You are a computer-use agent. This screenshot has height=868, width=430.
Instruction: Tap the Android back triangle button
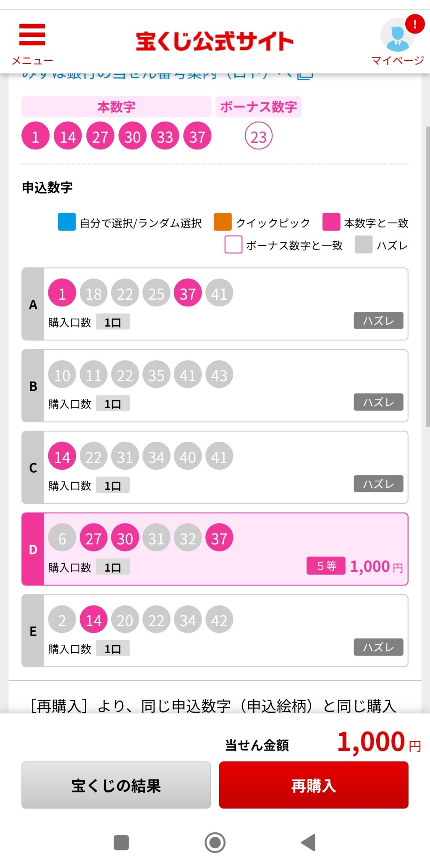click(309, 842)
